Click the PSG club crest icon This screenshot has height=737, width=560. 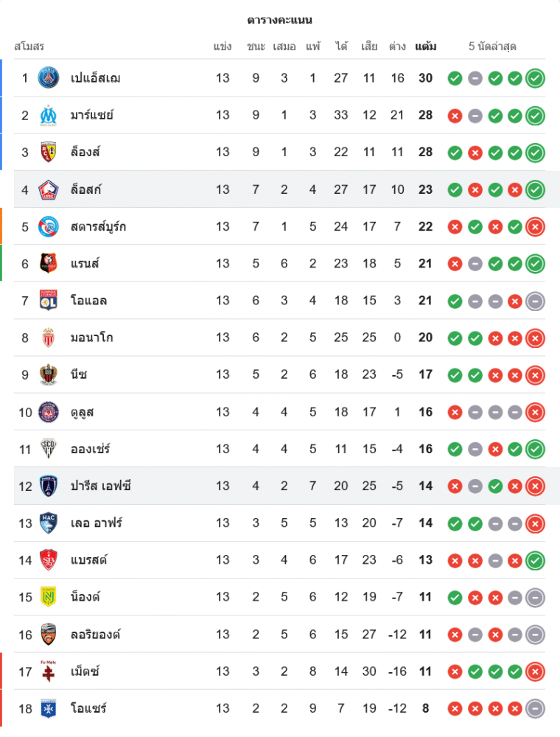pos(49,78)
